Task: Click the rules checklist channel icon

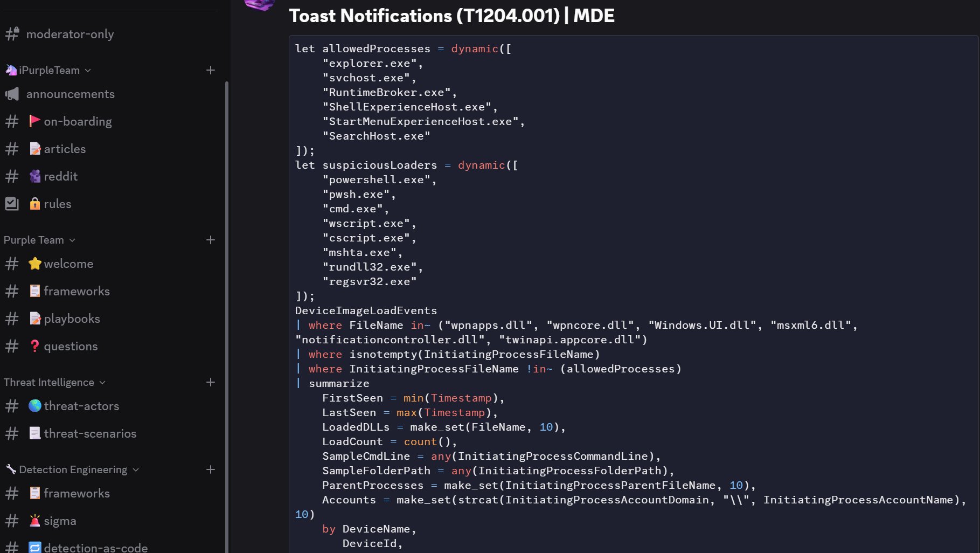Action: [x=12, y=204]
